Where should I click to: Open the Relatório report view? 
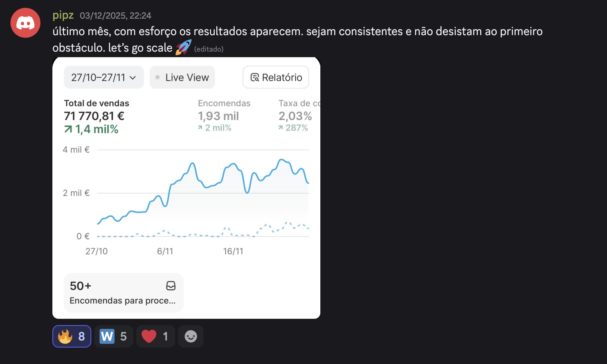(x=276, y=77)
